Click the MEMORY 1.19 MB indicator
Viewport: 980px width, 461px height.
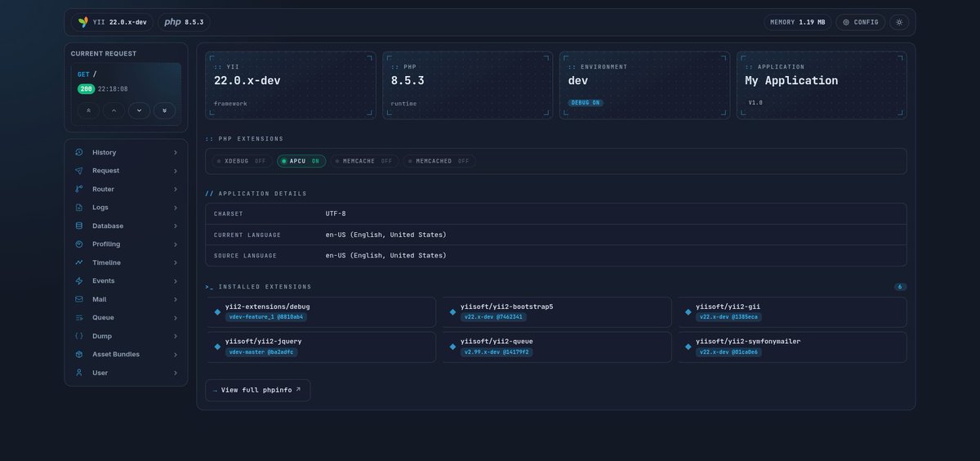tap(797, 22)
